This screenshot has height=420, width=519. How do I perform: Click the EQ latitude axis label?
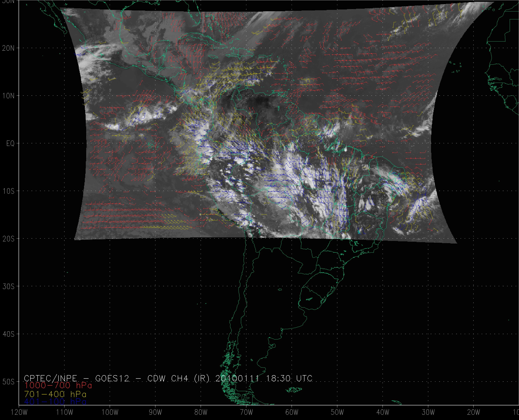(x=10, y=143)
